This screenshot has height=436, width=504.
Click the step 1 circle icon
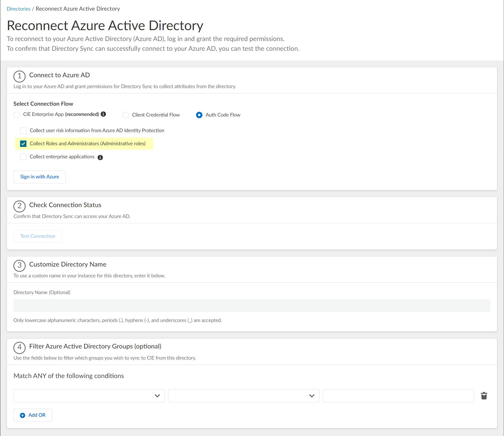19,76
